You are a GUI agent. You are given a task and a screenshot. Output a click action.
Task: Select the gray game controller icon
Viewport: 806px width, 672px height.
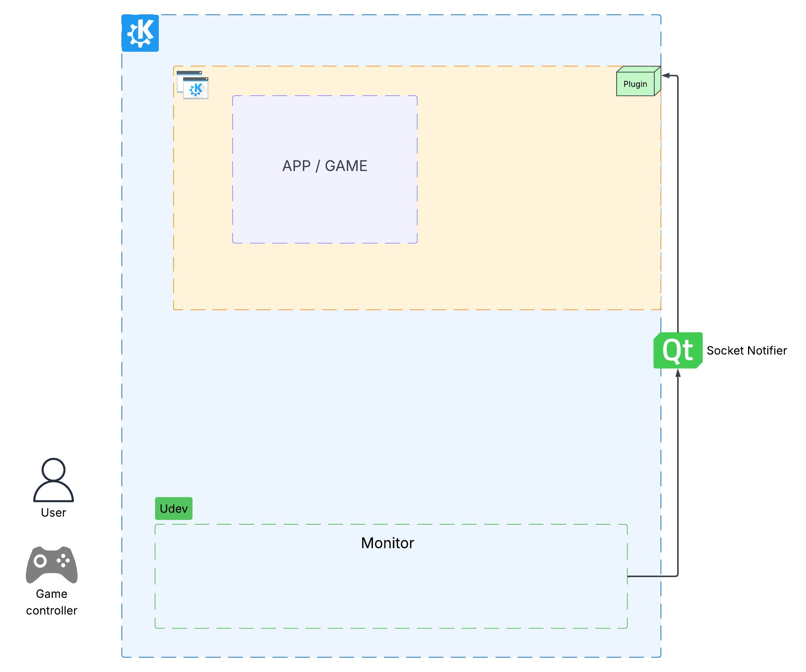(52, 564)
